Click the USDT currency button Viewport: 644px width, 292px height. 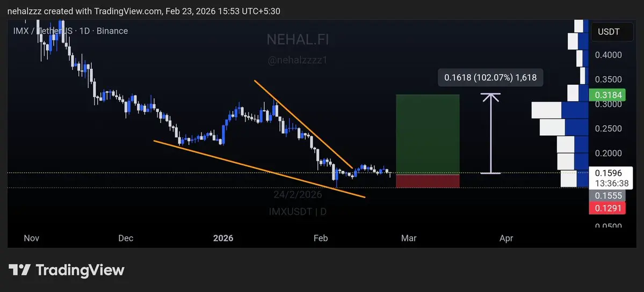[x=612, y=32]
